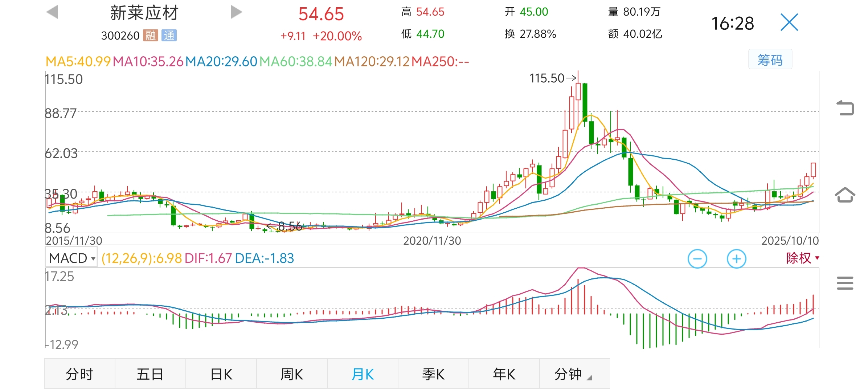Viewport: 868px width, 392px height.
Task: Tap the home icon on right
Action: point(845,195)
